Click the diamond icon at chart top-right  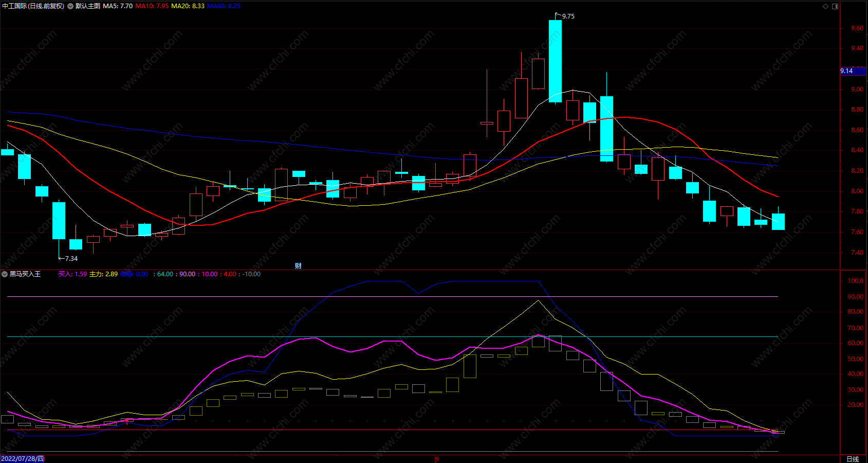825,6
